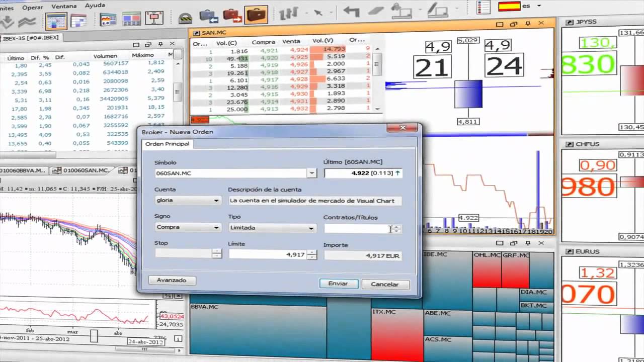Image resolution: width=644 pixels, height=362 pixels.
Task: Open the Ventana menu
Action: click(x=64, y=6)
